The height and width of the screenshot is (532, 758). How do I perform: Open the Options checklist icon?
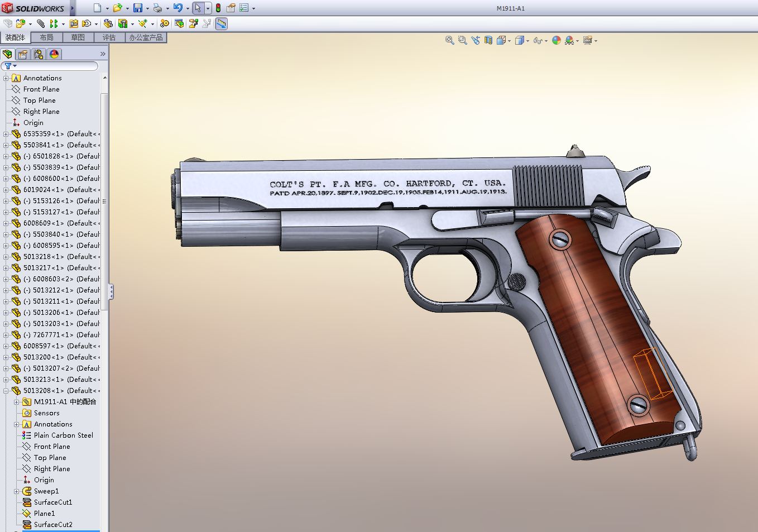[x=244, y=8]
